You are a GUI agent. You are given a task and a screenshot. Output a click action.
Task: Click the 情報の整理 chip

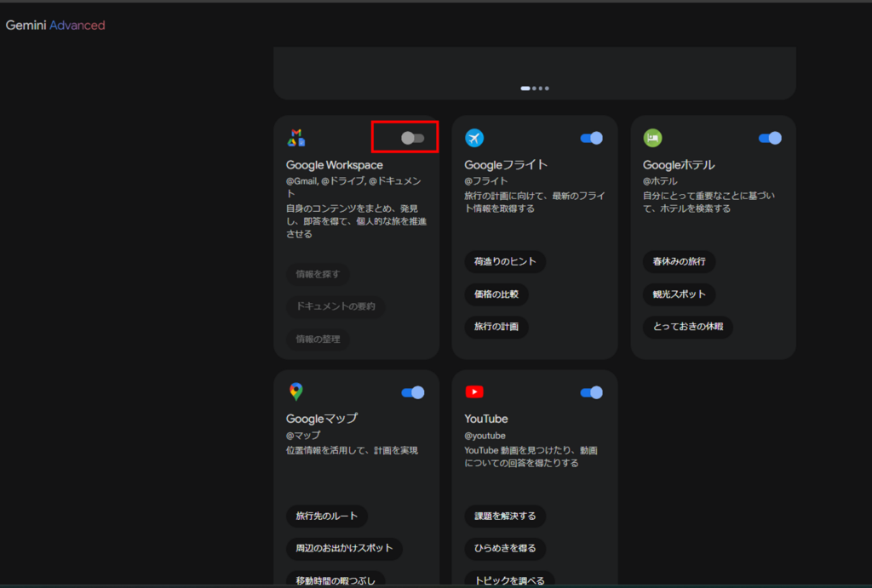(x=318, y=339)
